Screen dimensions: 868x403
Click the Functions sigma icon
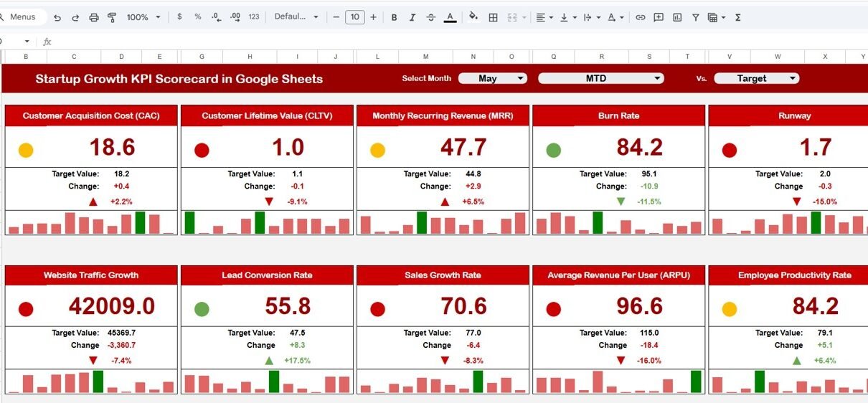coord(738,17)
